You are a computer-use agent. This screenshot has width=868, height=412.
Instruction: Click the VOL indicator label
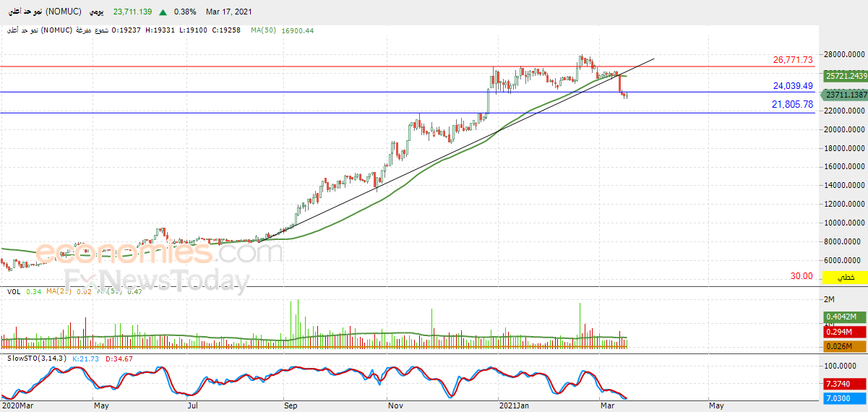coord(14,291)
